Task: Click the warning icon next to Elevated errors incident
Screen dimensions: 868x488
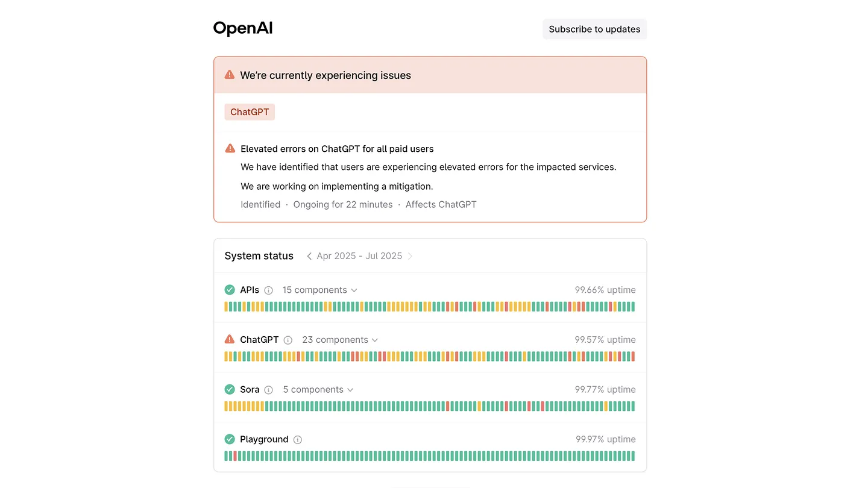Action: [230, 148]
